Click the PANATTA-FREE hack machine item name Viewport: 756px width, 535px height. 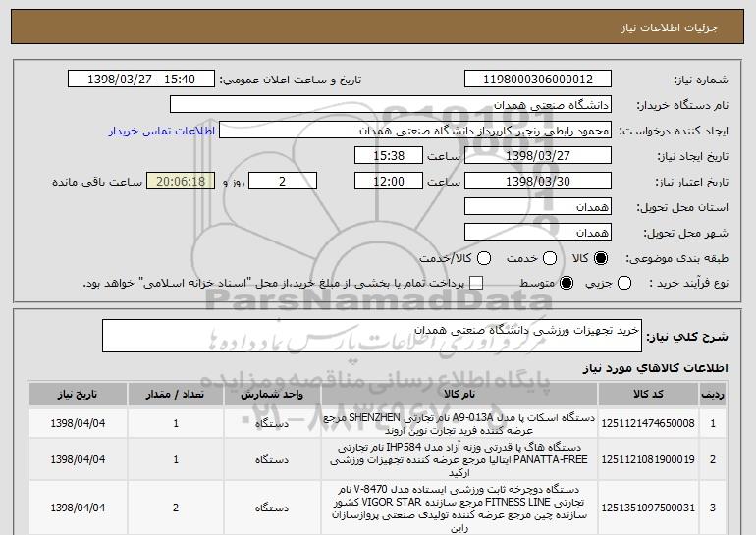(x=459, y=459)
